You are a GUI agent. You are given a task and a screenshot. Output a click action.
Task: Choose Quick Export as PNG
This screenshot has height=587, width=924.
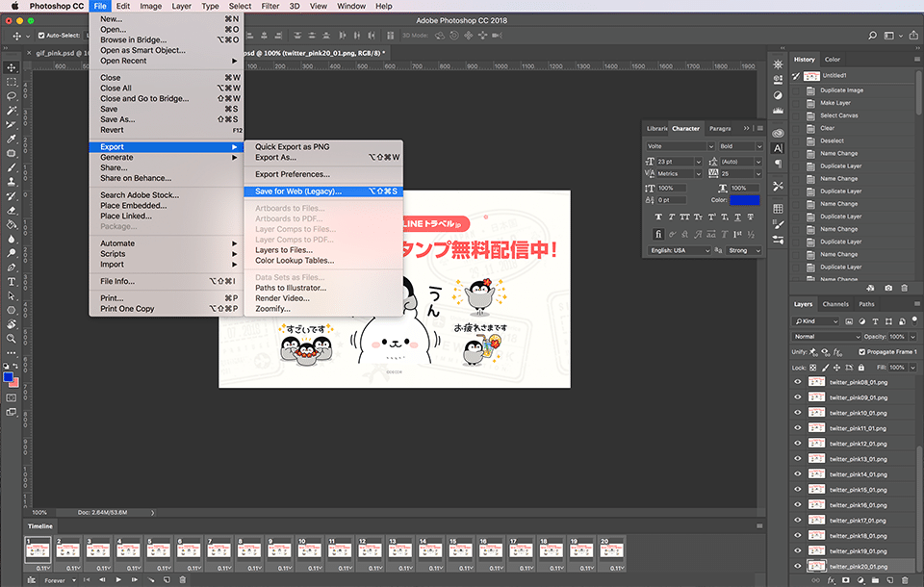pos(323,146)
